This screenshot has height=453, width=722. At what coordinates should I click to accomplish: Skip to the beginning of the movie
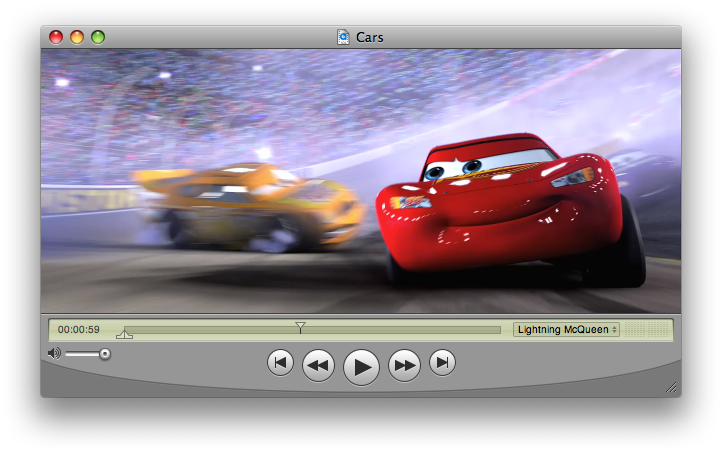tap(280, 363)
